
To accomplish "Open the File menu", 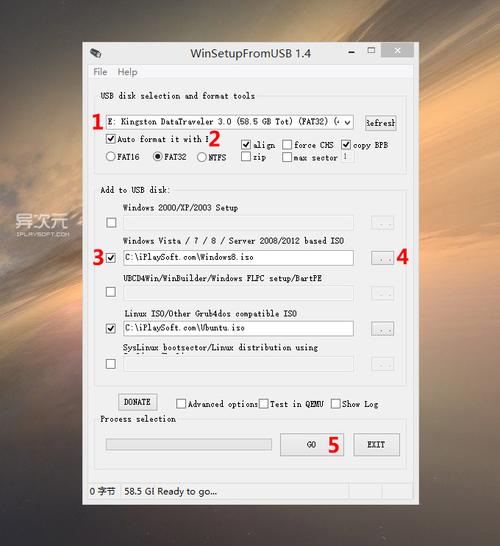I will (100, 72).
